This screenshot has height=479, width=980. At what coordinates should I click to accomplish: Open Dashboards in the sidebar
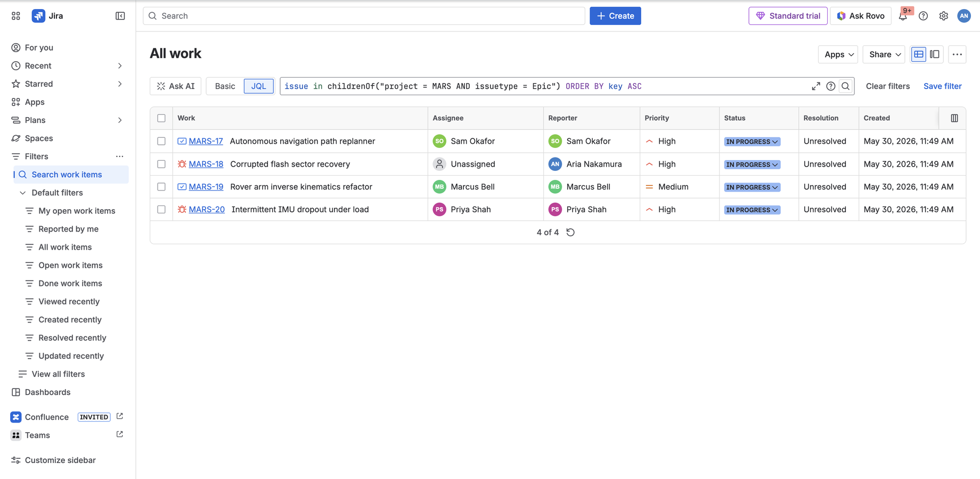click(x=47, y=392)
